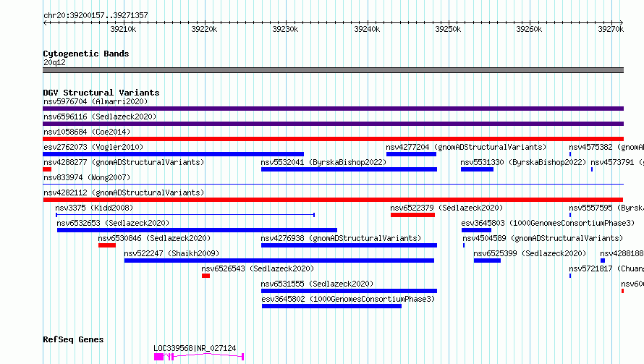Open nsv4282112 gnomAD variant label

[x=124, y=192]
